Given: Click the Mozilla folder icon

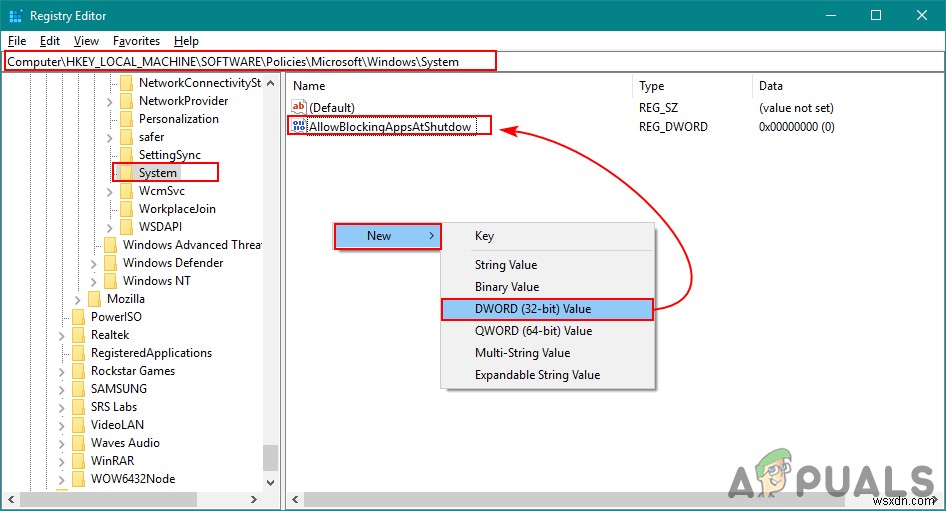Looking at the screenshot, I should coord(95,299).
